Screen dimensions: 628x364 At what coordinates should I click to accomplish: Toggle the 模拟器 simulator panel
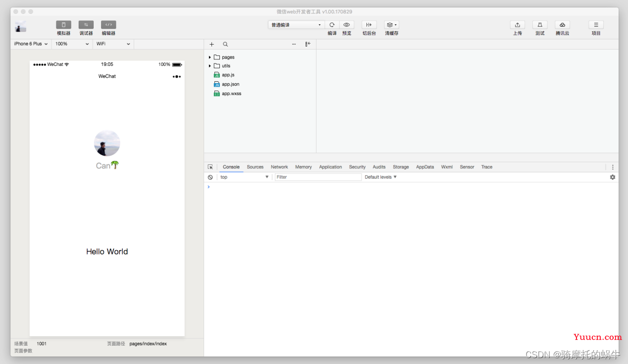point(63,25)
